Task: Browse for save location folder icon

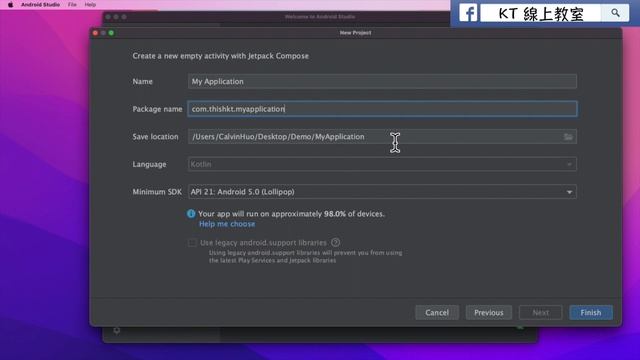Action: point(568,137)
